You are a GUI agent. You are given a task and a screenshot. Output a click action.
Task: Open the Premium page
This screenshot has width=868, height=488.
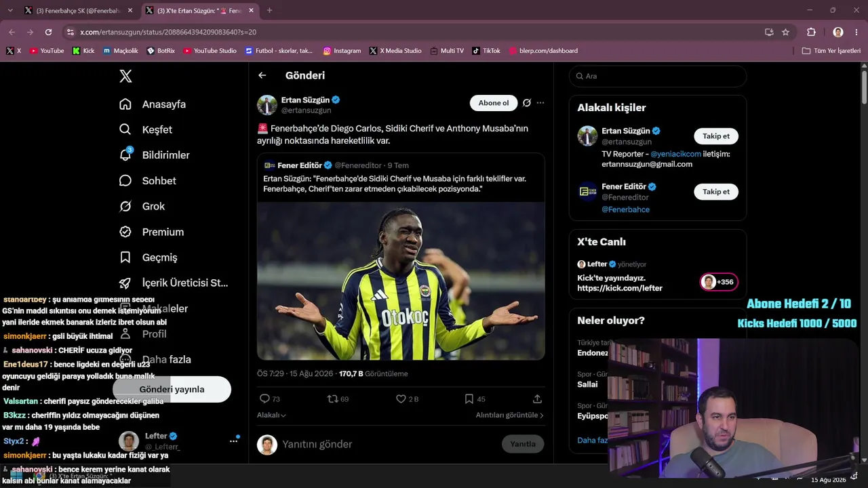tap(151, 232)
